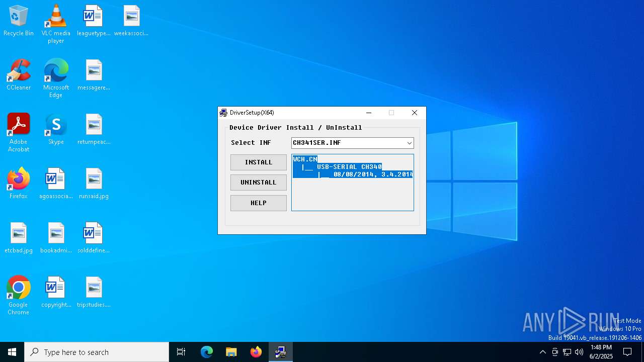
Task: Minimize the DriverSetup window
Action: [x=369, y=113]
